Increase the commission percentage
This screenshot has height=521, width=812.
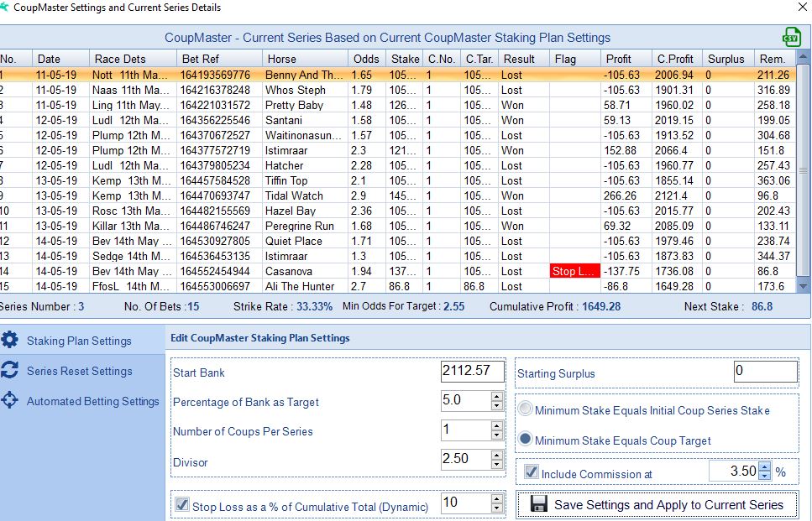764,466
